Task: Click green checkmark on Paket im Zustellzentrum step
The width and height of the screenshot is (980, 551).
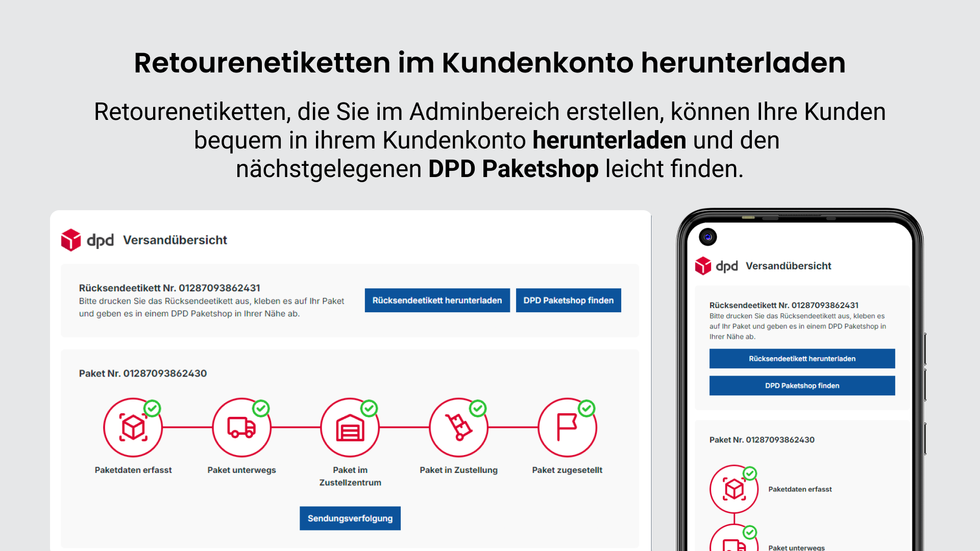Action: click(369, 408)
